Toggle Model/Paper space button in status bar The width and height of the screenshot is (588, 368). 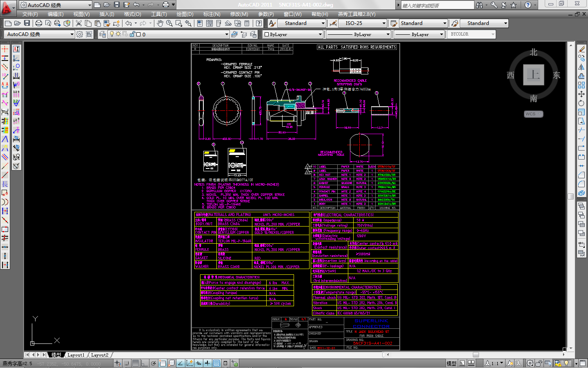click(x=452, y=363)
